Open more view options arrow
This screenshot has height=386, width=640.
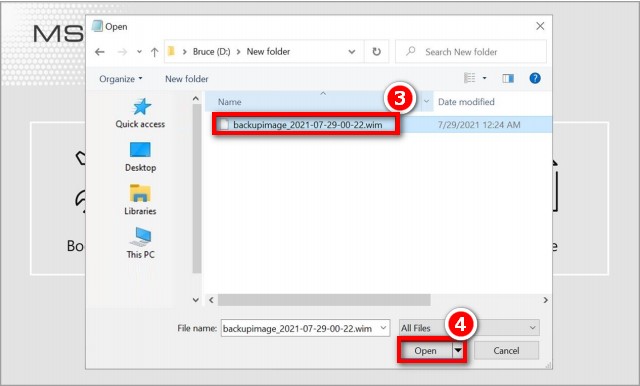tap(484, 78)
